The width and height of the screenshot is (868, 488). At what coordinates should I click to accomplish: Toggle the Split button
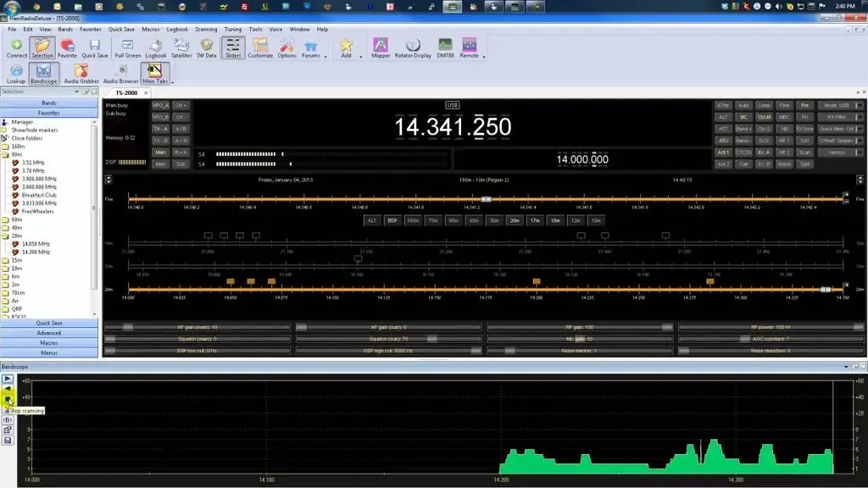tap(804, 164)
